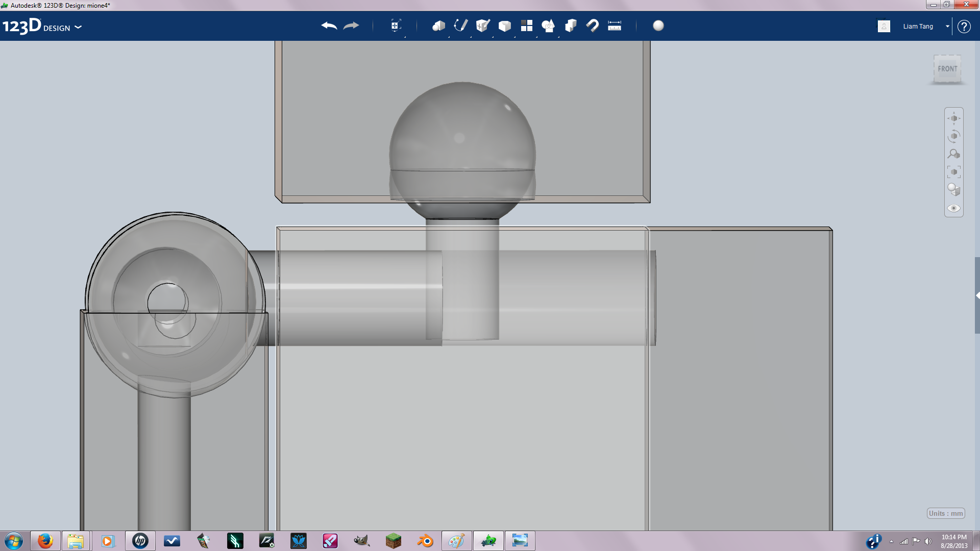
Task: Select the Measure ruler tool
Action: pyautogui.click(x=615, y=26)
